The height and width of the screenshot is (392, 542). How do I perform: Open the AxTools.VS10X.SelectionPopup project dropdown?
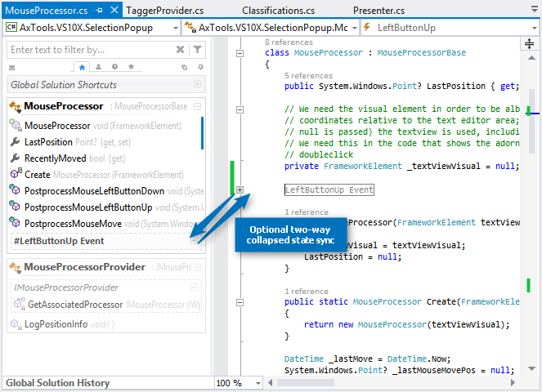pyautogui.click(x=176, y=28)
